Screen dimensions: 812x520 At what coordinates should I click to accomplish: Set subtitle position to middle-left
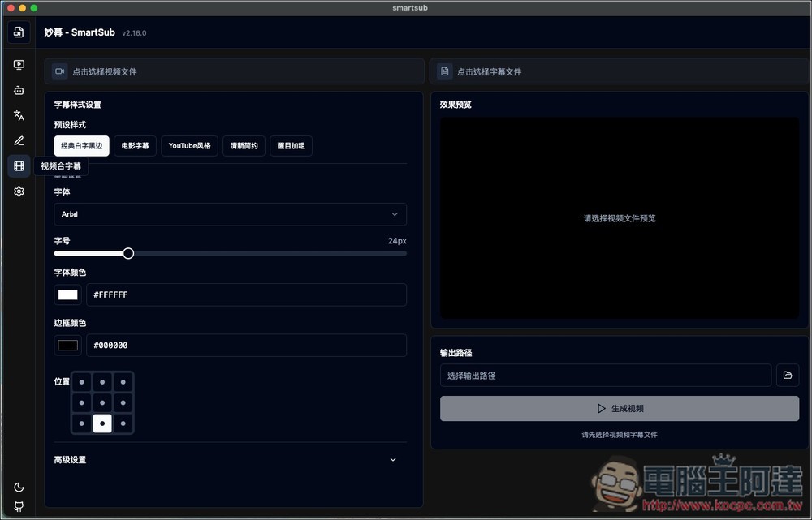[82, 402]
